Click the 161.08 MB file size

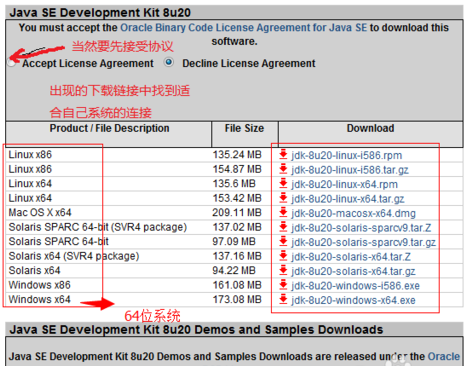237,285
